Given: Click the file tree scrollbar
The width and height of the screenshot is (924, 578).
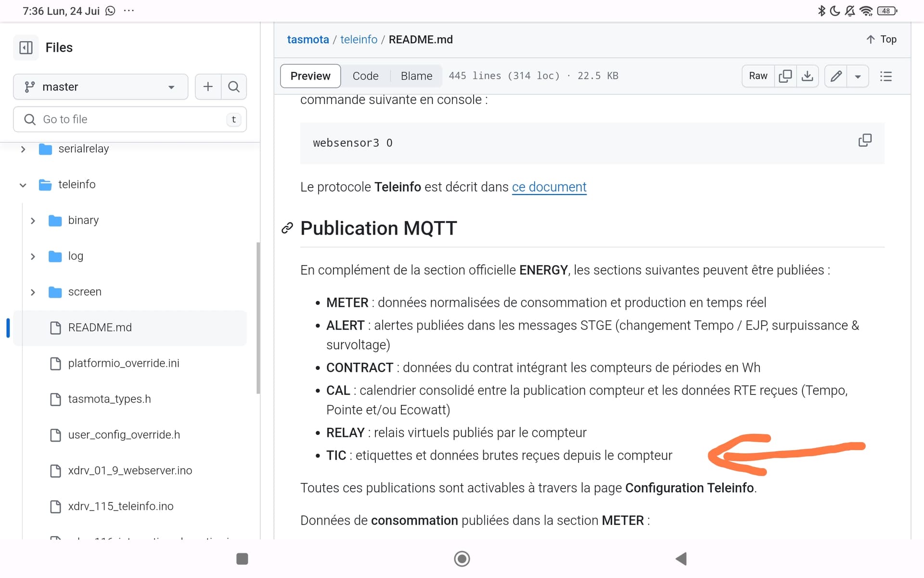Looking at the screenshot, I should (258, 318).
